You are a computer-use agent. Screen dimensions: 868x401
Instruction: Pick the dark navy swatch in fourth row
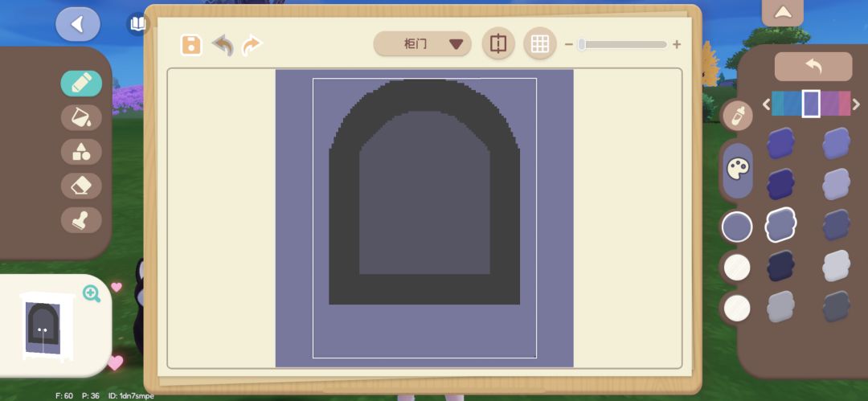[780, 267]
